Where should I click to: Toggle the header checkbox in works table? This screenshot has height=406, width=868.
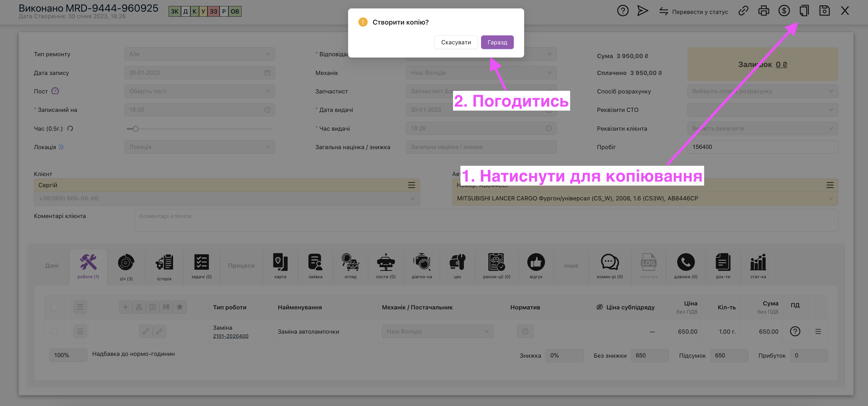click(54, 307)
